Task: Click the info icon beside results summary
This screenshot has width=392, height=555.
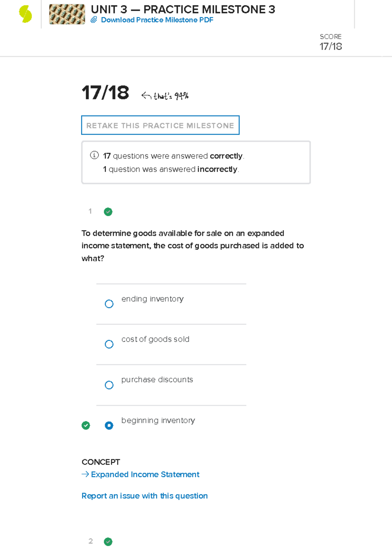Action: (94, 155)
